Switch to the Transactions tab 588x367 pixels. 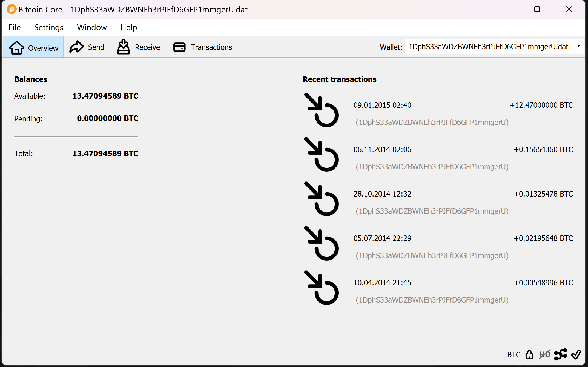[203, 47]
